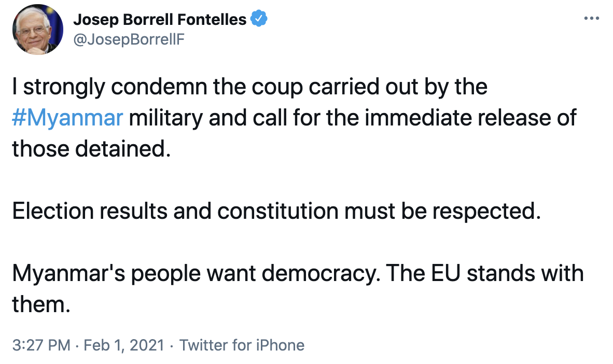
Task: Click the "those detained." text line
Action: point(91,149)
